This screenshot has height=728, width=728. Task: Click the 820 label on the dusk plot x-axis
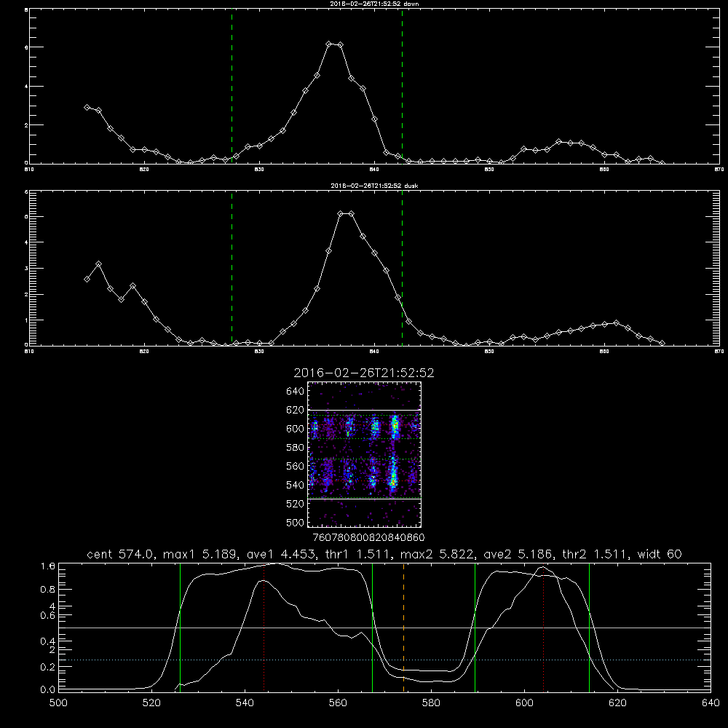[144, 352]
